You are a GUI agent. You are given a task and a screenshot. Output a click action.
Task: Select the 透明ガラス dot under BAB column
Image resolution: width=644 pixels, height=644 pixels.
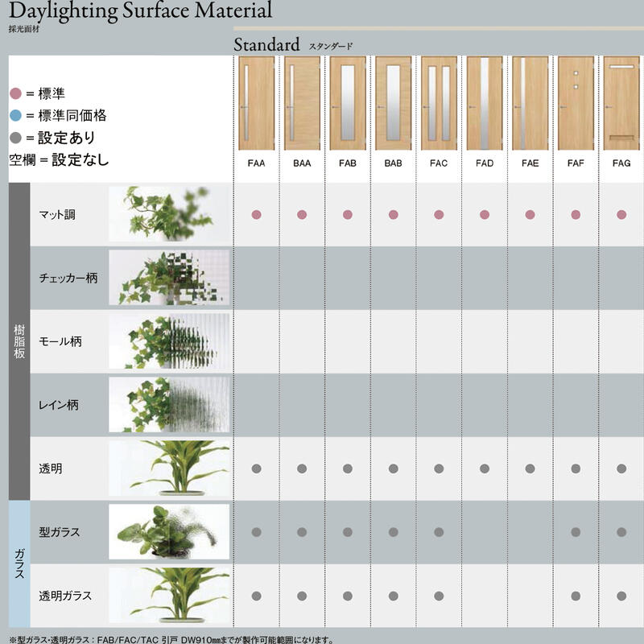[x=393, y=596]
